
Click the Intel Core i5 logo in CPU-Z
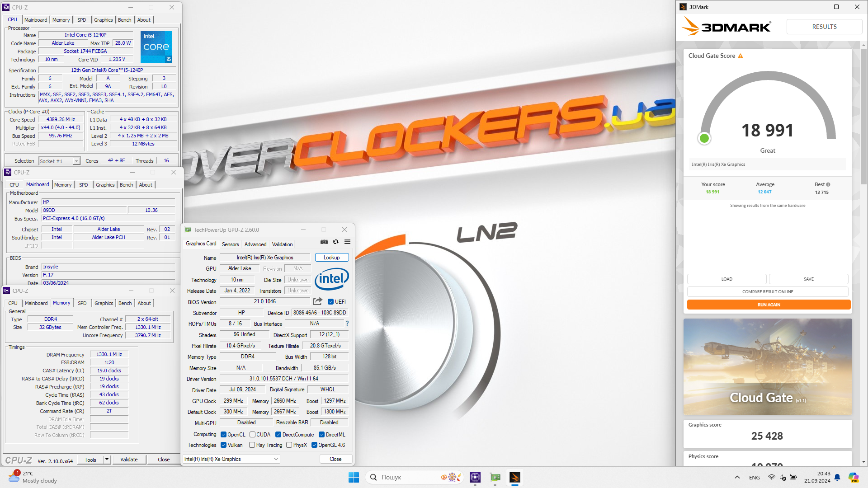click(x=156, y=47)
